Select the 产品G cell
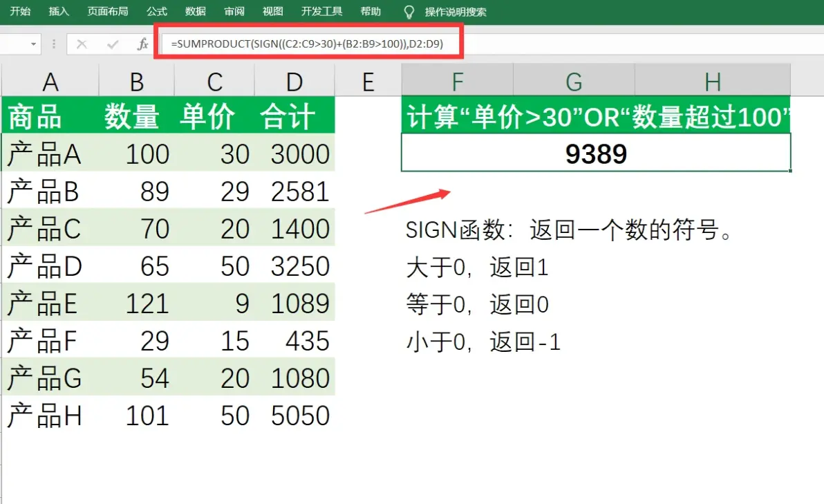This screenshot has width=824, height=504. point(50,377)
